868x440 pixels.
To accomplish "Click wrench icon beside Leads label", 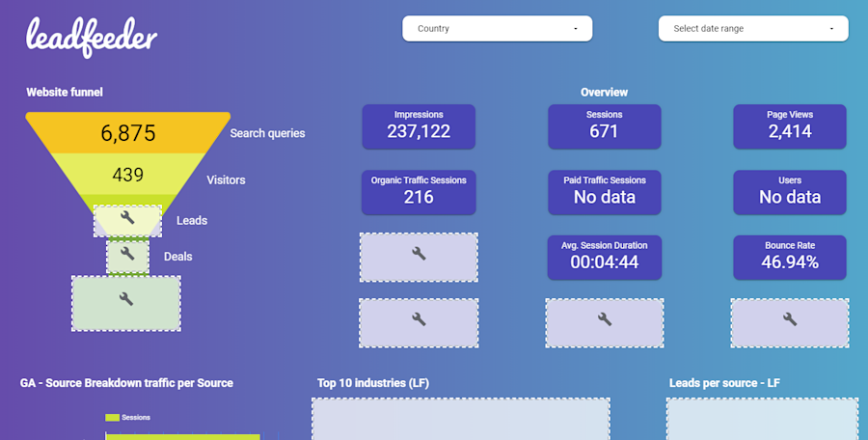I will click(128, 218).
